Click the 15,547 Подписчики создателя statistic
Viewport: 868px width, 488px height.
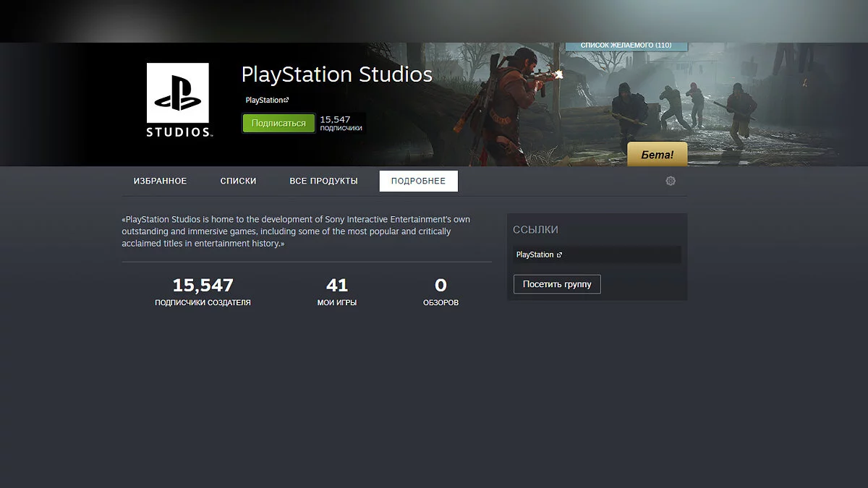(x=203, y=291)
